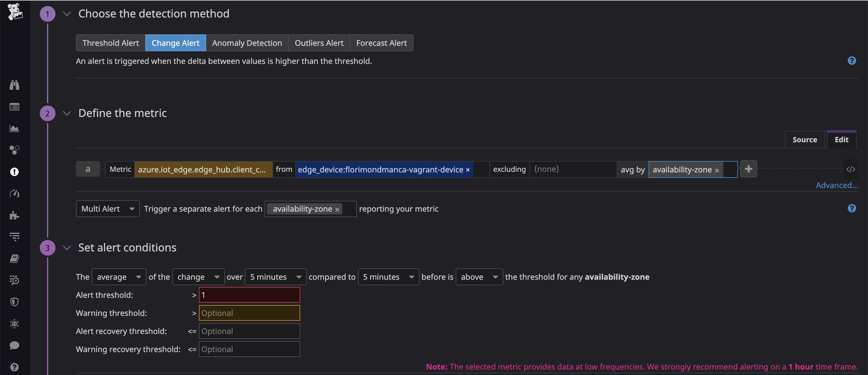Switch to the Source tab
Screen dimensions: 868x375
805,139
